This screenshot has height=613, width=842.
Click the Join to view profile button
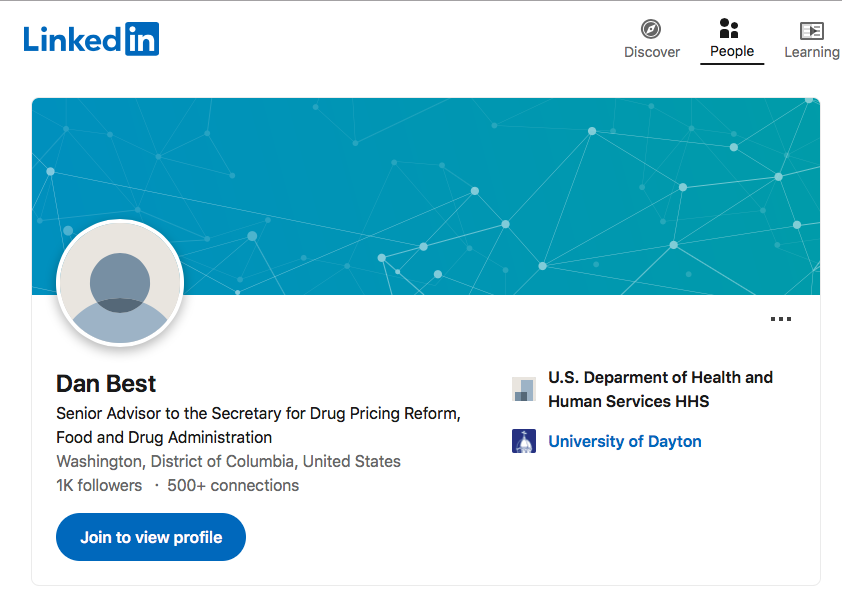tap(151, 537)
